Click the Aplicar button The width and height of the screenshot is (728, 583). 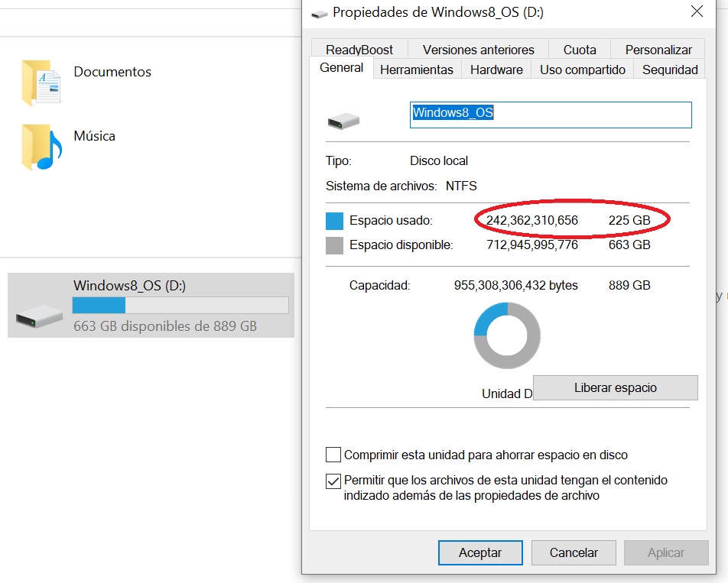pyautogui.click(x=666, y=553)
